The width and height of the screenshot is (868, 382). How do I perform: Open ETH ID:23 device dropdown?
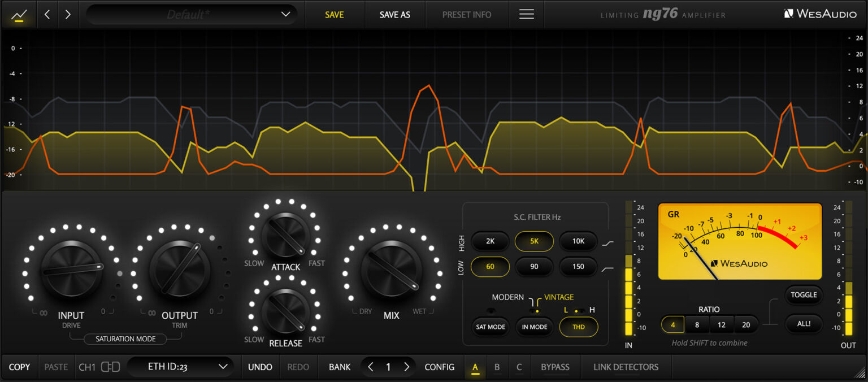[x=180, y=367]
